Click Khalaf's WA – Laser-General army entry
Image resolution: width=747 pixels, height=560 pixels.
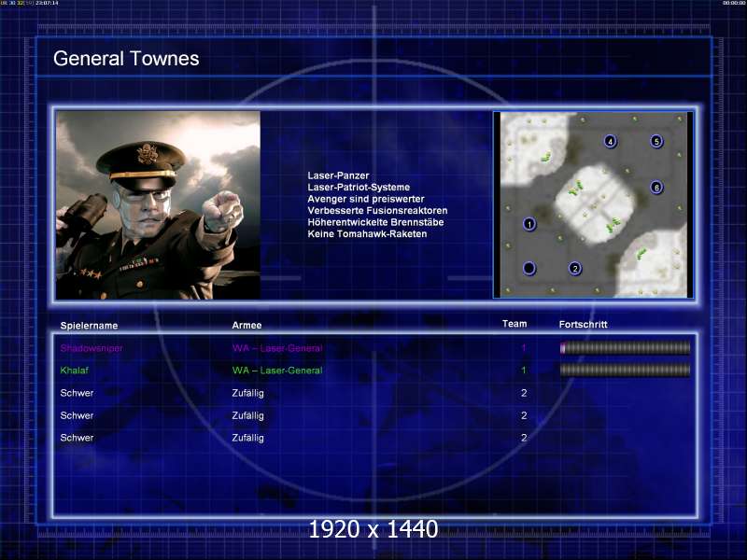[x=277, y=370]
